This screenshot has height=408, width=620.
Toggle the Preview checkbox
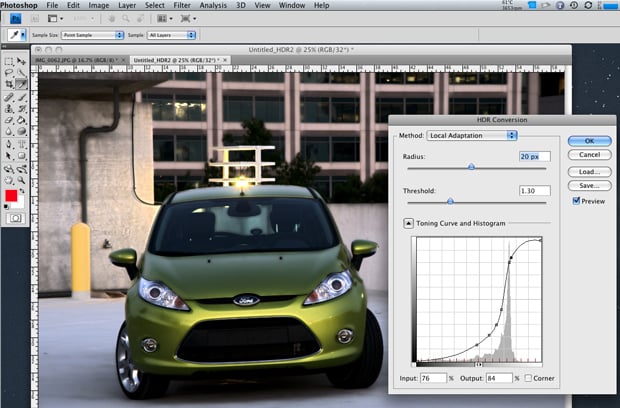[576, 201]
